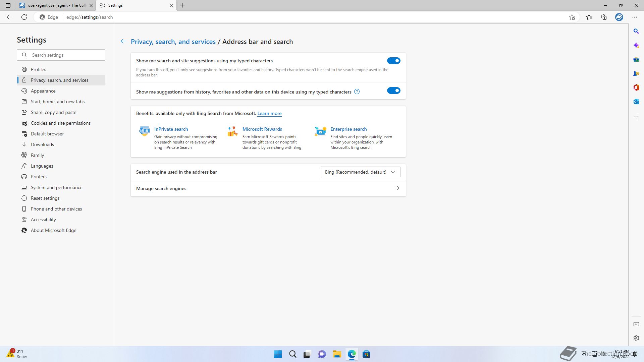Add this page to favorites star icon
644x362 pixels.
coord(572,17)
